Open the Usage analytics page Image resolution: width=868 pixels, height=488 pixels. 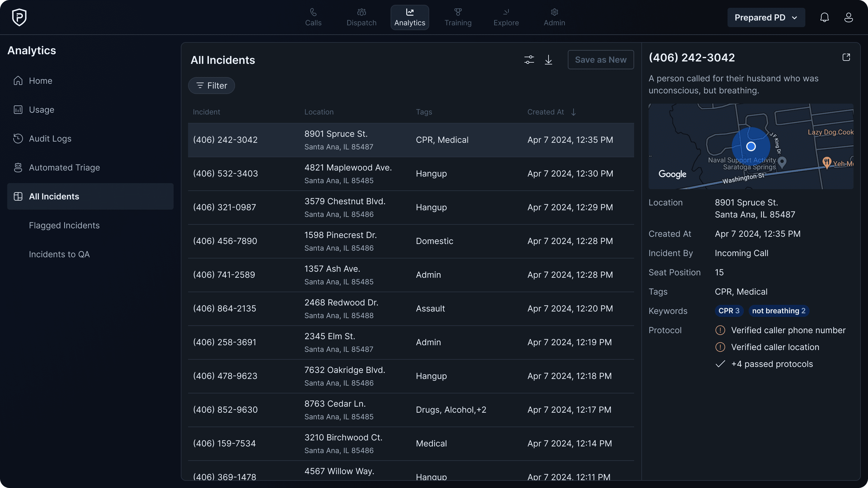tap(41, 109)
